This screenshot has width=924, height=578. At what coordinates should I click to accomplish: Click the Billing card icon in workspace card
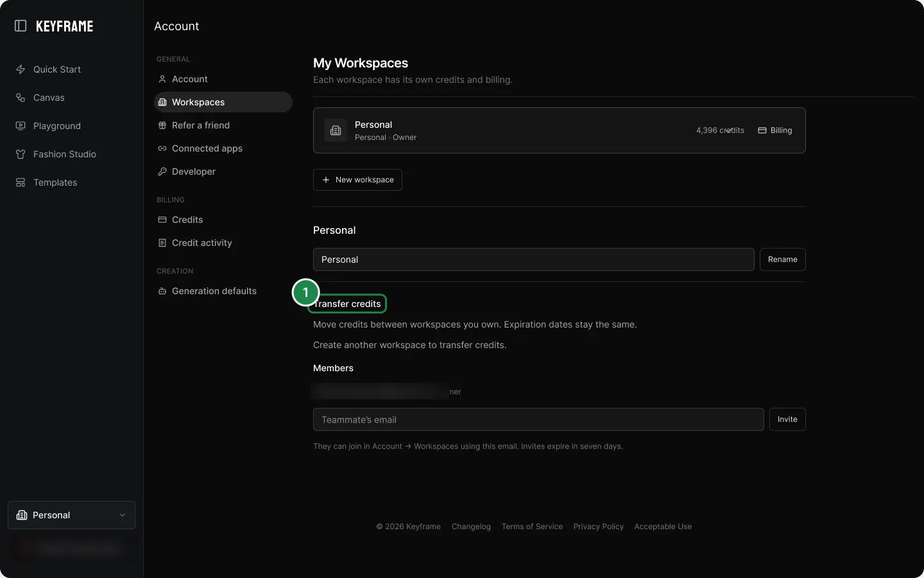pos(762,130)
